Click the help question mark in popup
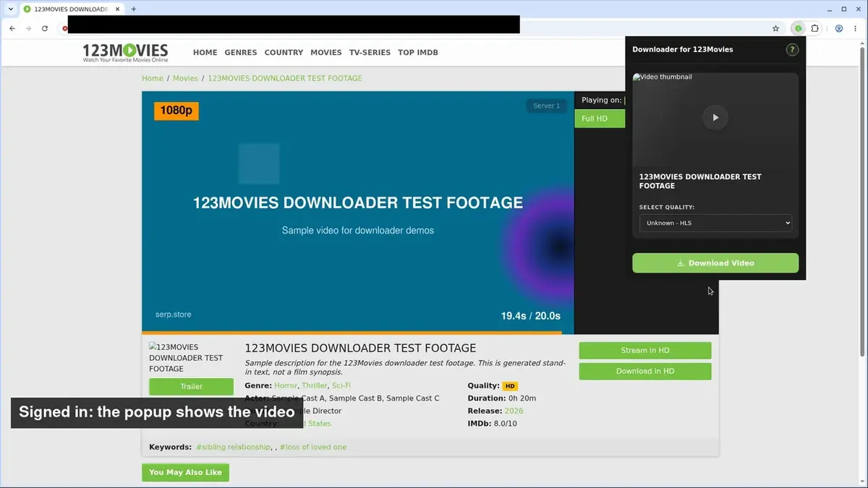Viewport: 868px width, 488px height. 792,49
